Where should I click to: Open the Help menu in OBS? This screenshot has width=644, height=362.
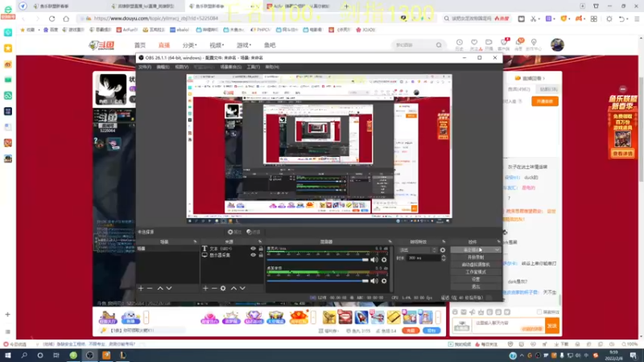[x=272, y=67]
